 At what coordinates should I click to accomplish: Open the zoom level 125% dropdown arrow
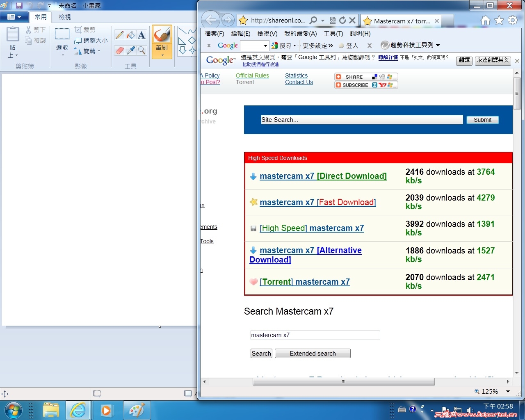tap(508, 392)
